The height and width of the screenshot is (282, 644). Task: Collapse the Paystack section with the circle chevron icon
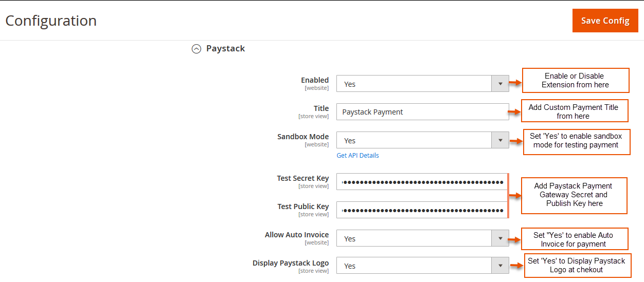[196, 49]
